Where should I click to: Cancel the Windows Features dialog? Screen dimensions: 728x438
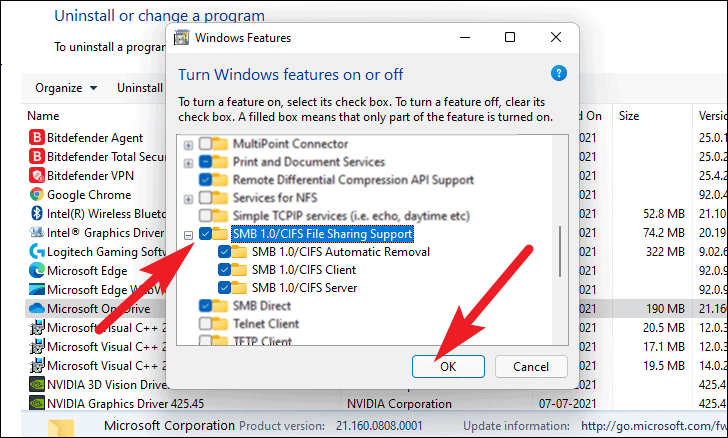tap(531, 366)
